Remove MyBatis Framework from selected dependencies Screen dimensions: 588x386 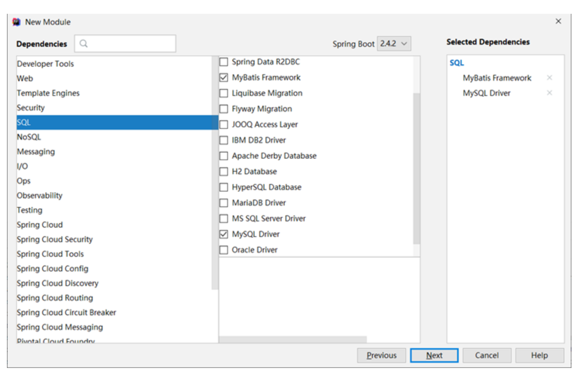click(549, 78)
